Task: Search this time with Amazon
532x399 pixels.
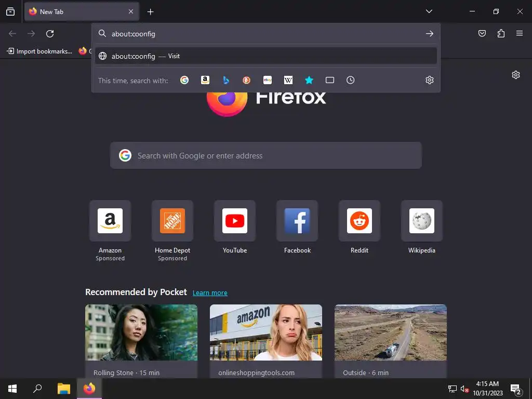Action: pyautogui.click(x=205, y=80)
